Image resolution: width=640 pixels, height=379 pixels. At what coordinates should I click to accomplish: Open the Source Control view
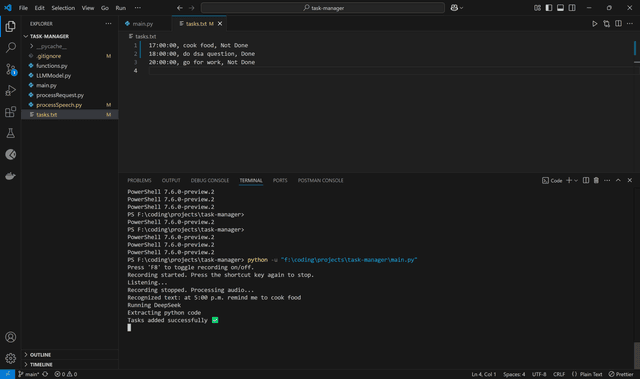click(11, 69)
